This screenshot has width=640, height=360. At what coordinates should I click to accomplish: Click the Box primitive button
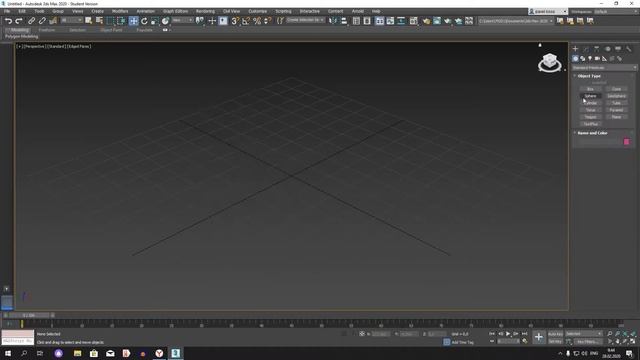click(590, 89)
